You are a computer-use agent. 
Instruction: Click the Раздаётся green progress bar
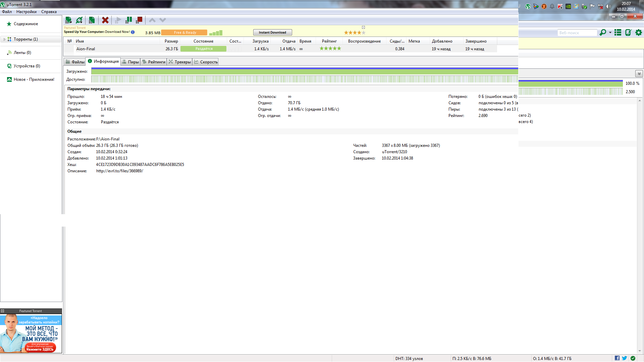point(204,49)
